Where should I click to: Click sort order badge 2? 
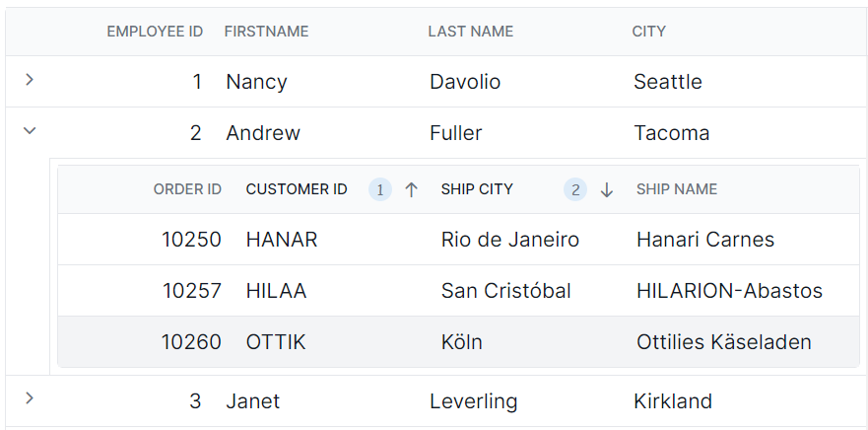(575, 190)
